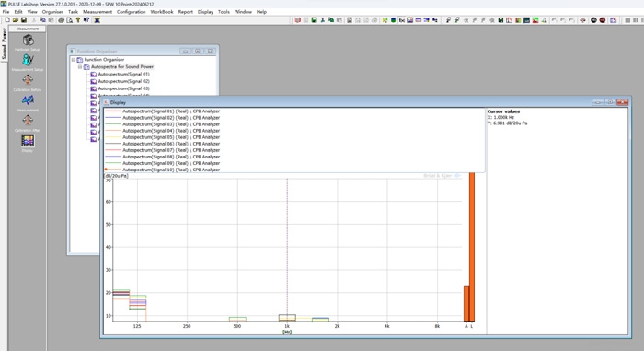
Task: Select the Calibration After task icon
Action: coord(28,121)
